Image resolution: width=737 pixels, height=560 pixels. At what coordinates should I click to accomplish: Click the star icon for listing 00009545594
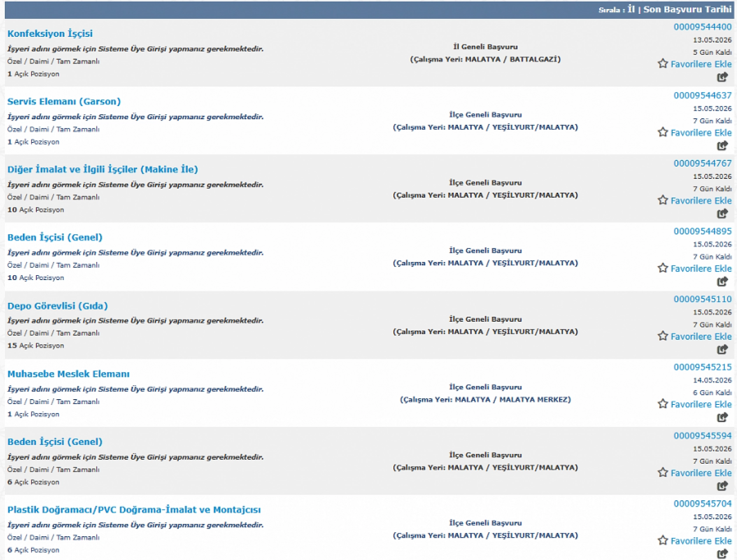[x=663, y=472]
